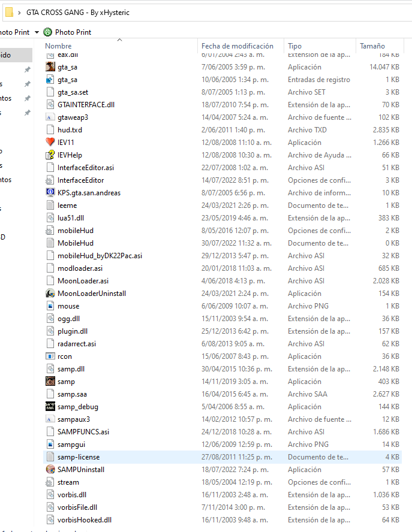Click the 2.835 KB size value
Image resolution: width=412 pixels, height=532 pixels.
[386, 129]
